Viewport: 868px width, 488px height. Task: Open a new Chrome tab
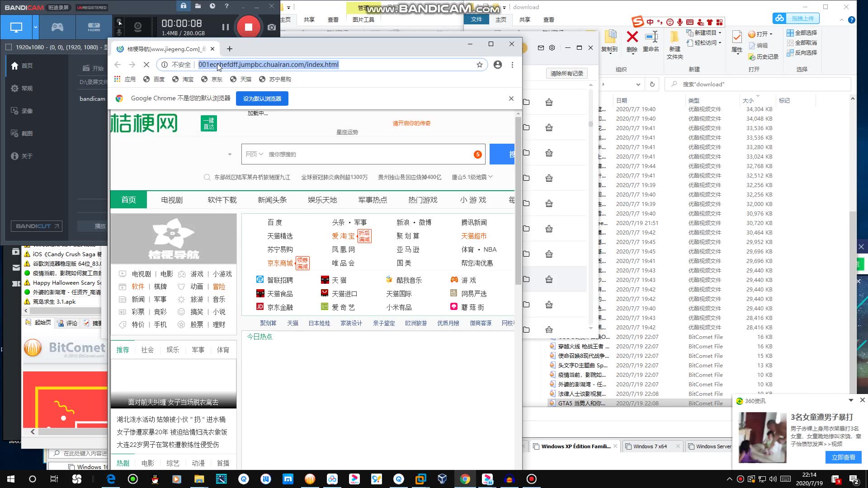(x=229, y=49)
